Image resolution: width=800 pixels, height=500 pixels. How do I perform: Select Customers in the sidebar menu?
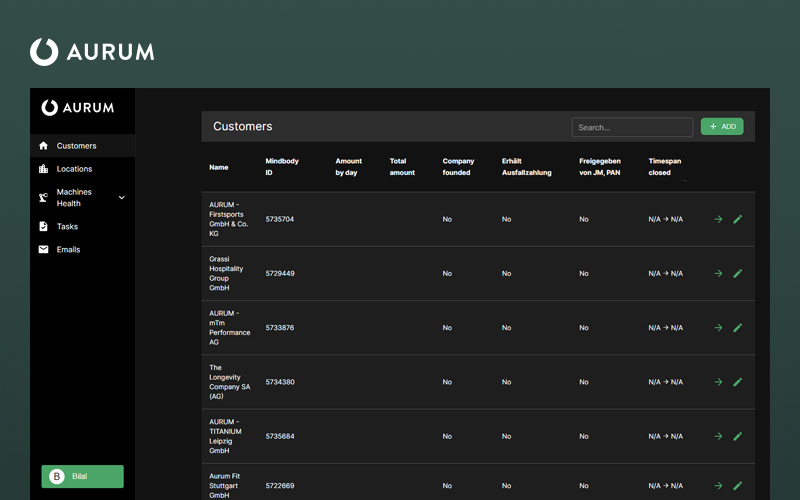(x=83, y=146)
